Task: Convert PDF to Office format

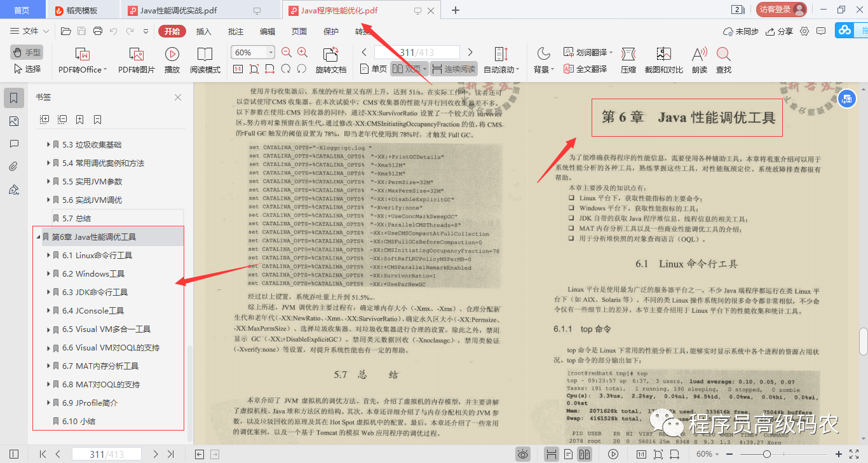Action: pos(83,60)
